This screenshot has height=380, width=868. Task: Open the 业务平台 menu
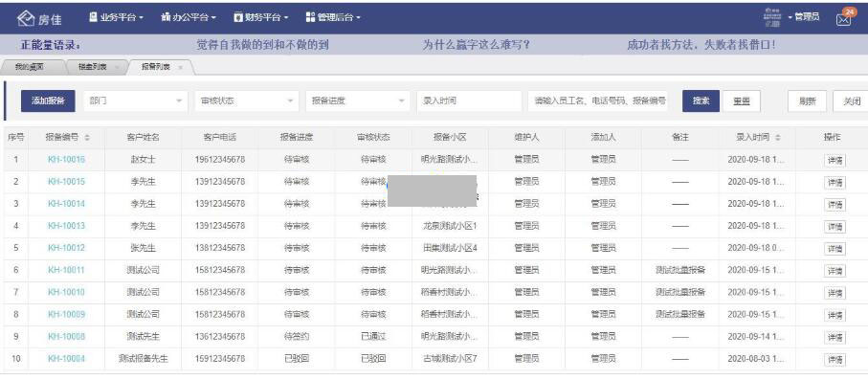116,17
